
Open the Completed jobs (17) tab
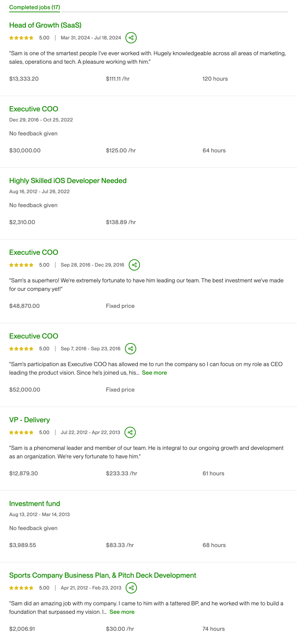34,7
